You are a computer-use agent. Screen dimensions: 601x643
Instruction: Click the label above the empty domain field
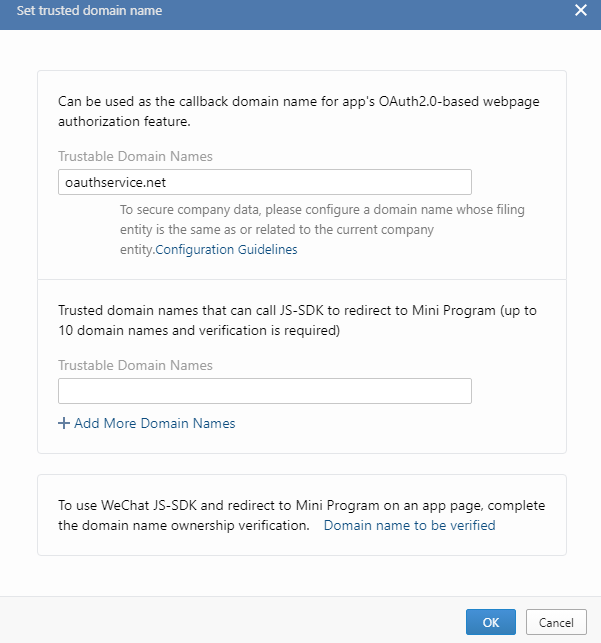(x=135, y=365)
